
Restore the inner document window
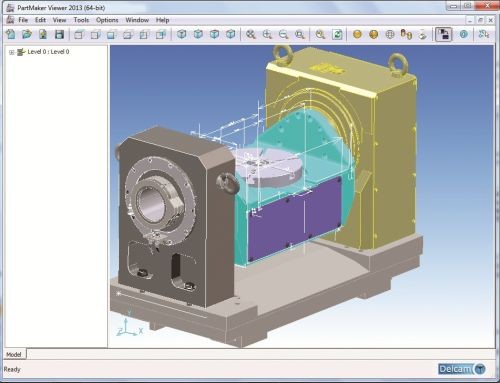point(480,20)
